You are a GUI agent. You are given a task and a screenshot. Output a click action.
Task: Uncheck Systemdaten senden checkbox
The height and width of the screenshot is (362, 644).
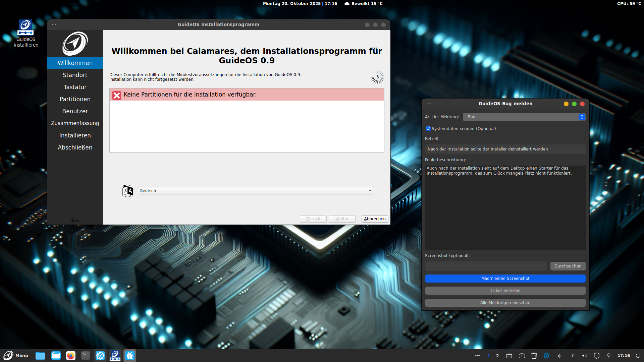[428, 129]
